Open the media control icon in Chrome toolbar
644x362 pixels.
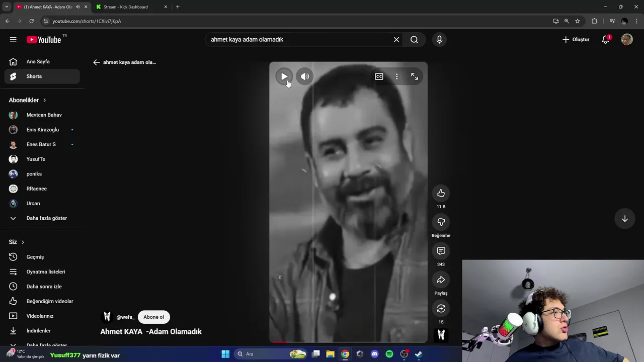click(x=612, y=21)
